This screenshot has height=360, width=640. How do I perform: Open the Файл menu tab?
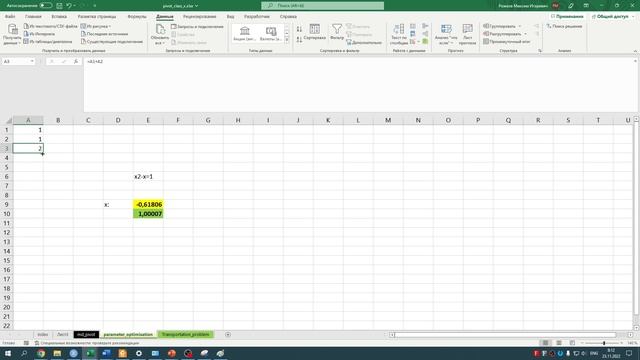[x=10, y=17]
